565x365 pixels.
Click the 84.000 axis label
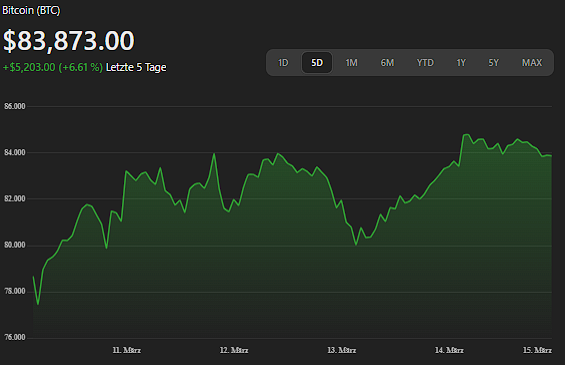(15, 152)
